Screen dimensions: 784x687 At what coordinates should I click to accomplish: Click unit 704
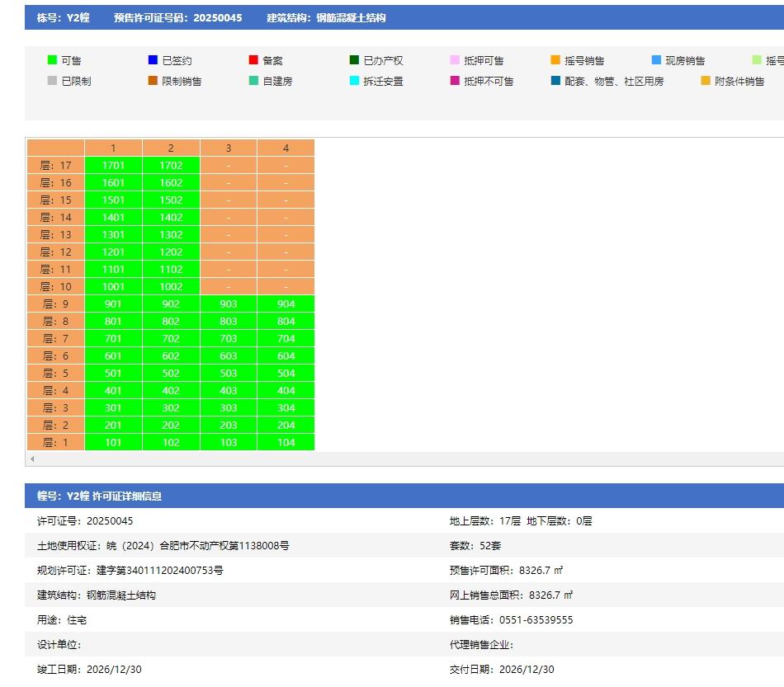coord(286,339)
